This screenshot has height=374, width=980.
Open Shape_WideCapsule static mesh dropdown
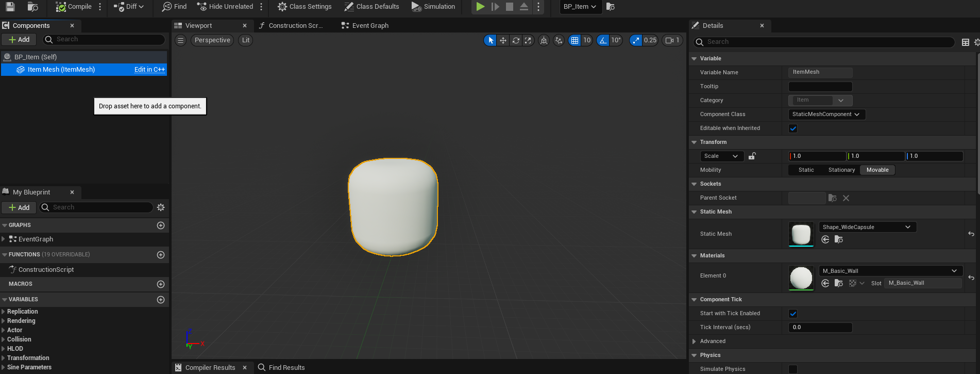coord(867,227)
